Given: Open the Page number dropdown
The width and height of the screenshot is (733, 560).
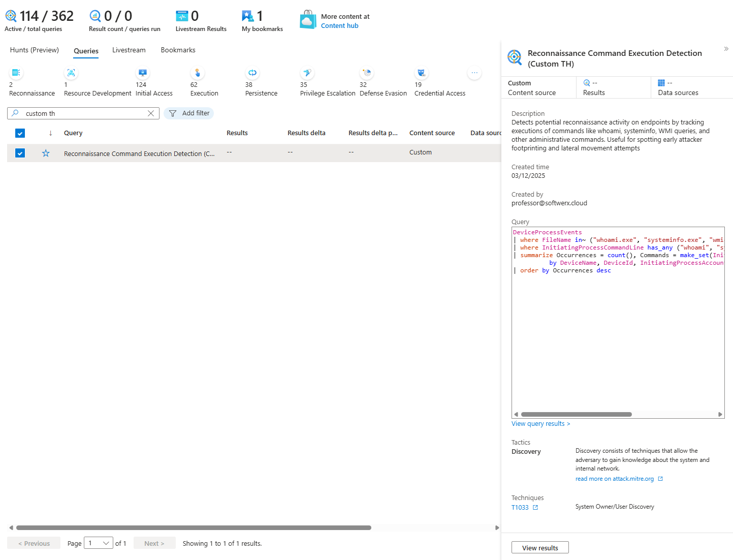Looking at the screenshot, I should (x=99, y=543).
